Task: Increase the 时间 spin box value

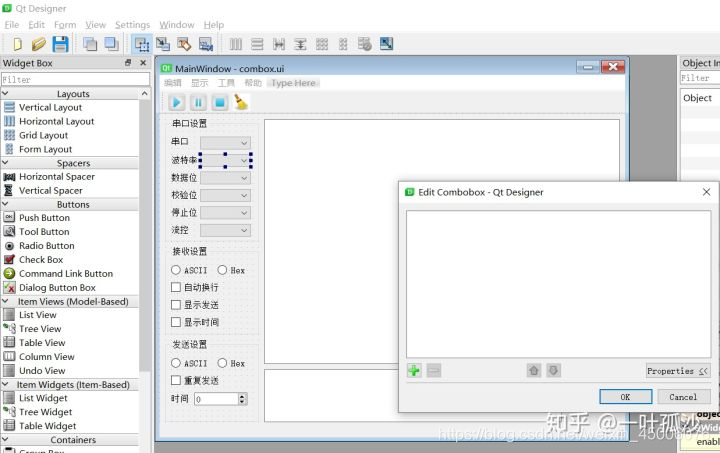Action: [x=242, y=396]
